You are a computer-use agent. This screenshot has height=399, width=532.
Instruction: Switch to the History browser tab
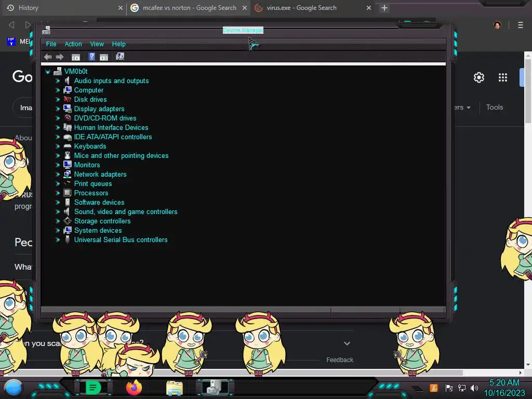point(64,8)
